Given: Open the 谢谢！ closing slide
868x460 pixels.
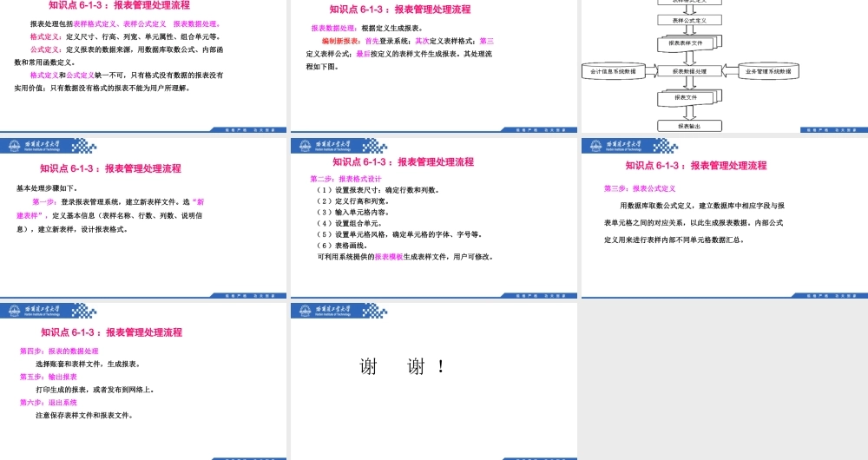Looking at the screenshot, I should click(434, 381).
